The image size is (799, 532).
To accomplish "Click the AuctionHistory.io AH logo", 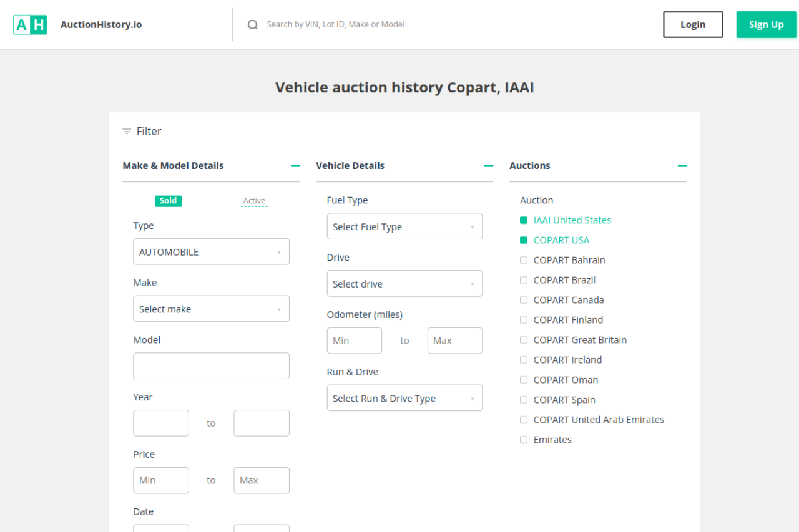I will coord(30,25).
